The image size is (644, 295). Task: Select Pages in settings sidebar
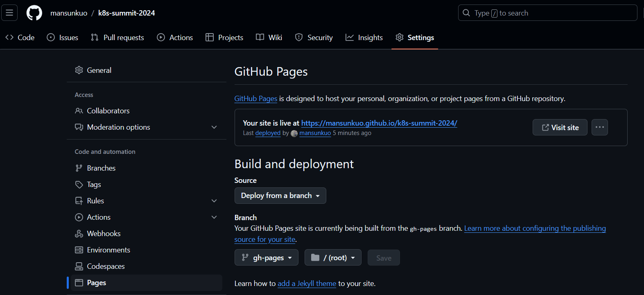pyautogui.click(x=147, y=283)
